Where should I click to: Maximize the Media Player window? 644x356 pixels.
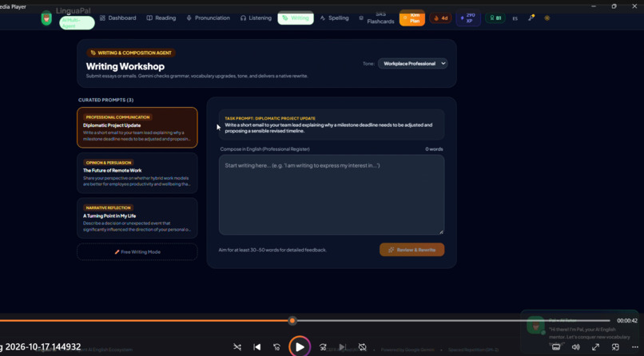614,6
